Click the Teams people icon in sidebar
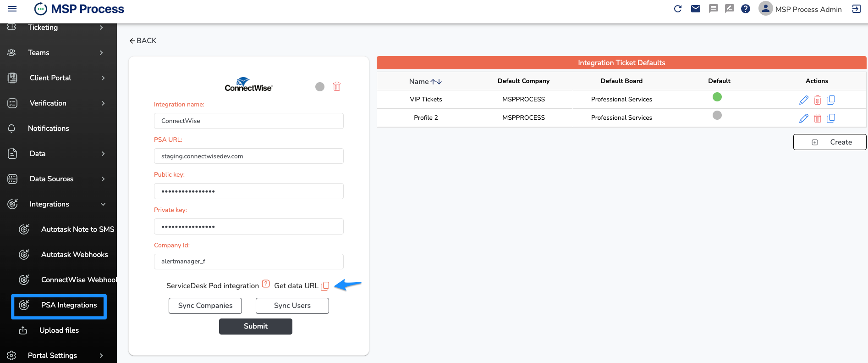The height and width of the screenshot is (363, 868). tap(11, 53)
